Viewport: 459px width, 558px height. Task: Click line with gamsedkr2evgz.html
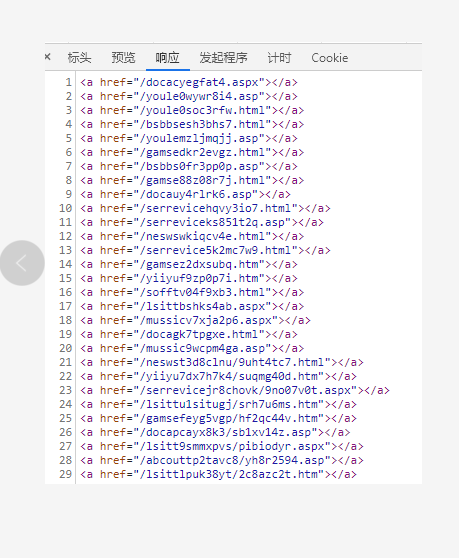tap(192, 152)
